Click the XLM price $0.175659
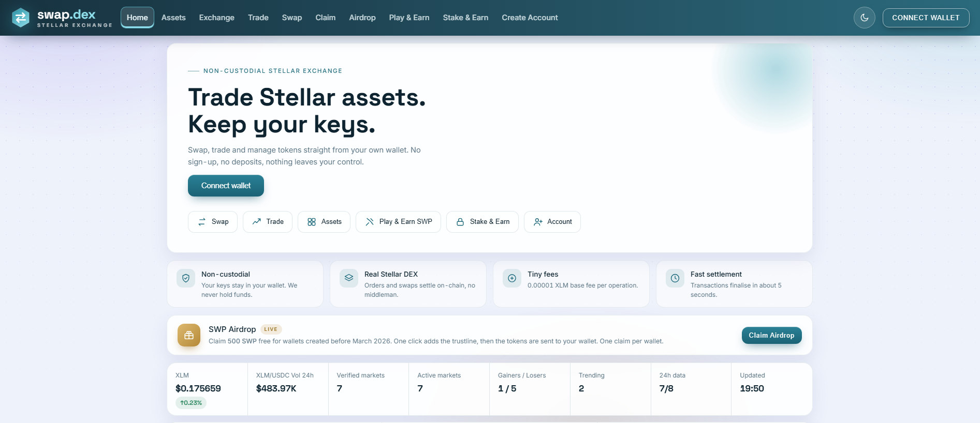980x423 pixels. click(198, 388)
